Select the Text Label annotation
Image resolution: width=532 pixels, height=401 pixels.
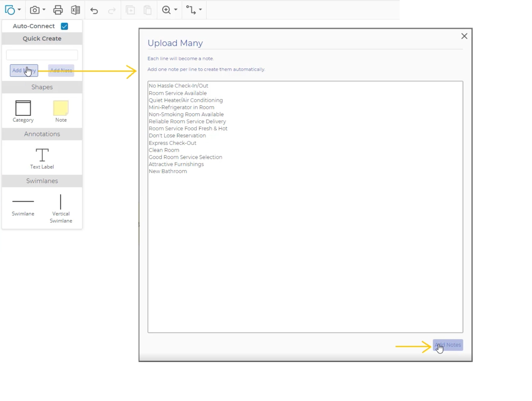[42, 159]
